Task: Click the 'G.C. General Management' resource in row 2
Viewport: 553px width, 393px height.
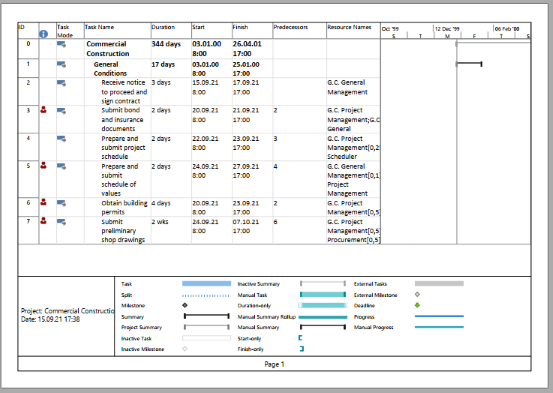Action: pos(347,87)
